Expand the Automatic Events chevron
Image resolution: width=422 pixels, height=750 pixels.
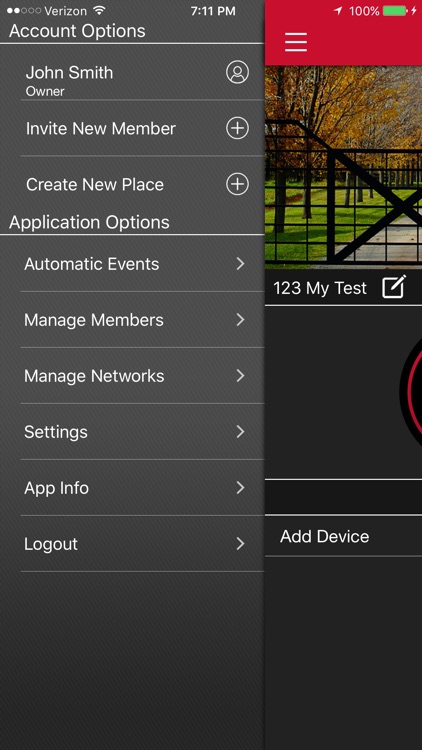240,264
